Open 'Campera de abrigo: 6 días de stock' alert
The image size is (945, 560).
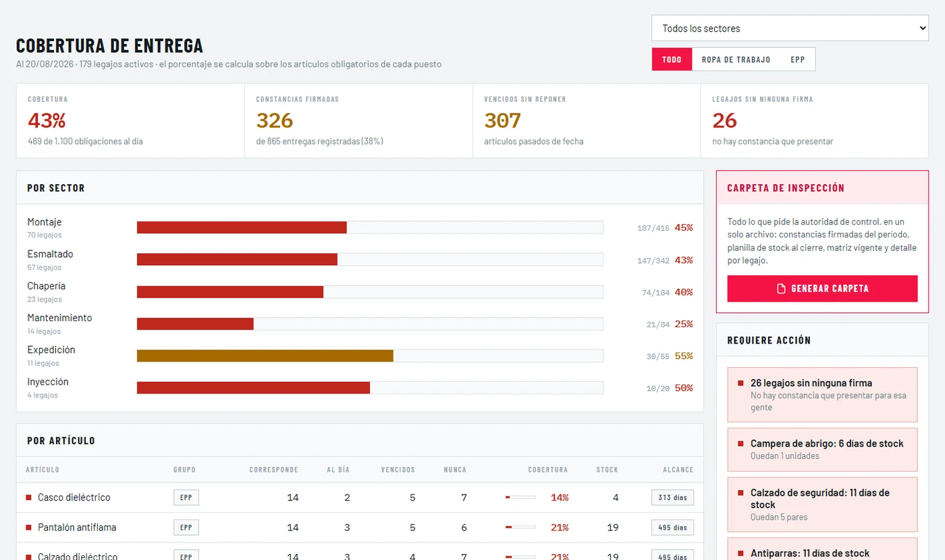pos(822,449)
